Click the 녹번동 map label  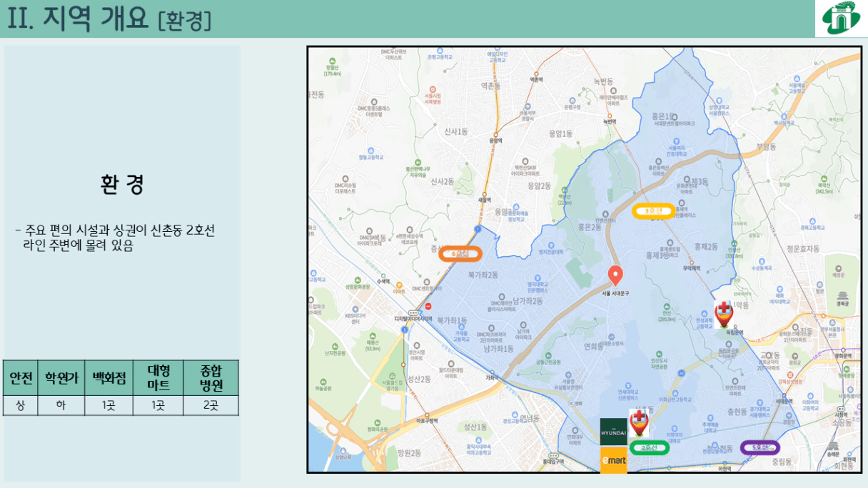point(603,81)
